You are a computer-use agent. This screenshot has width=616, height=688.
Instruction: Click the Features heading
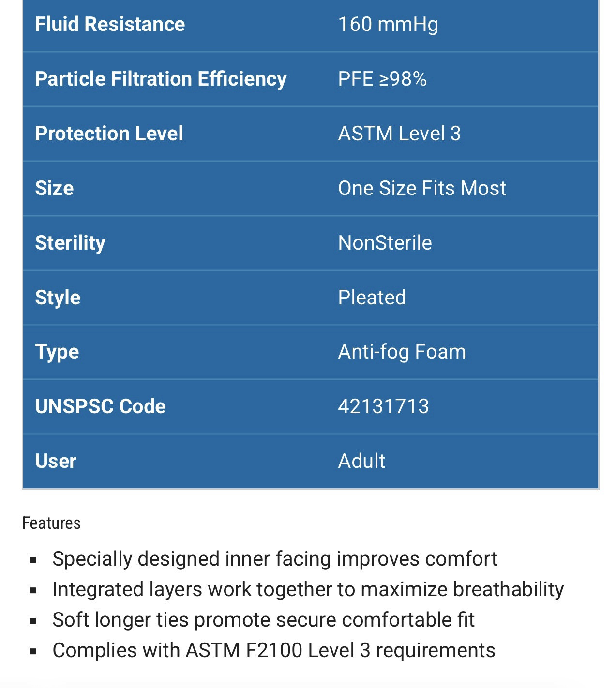(51, 523)
